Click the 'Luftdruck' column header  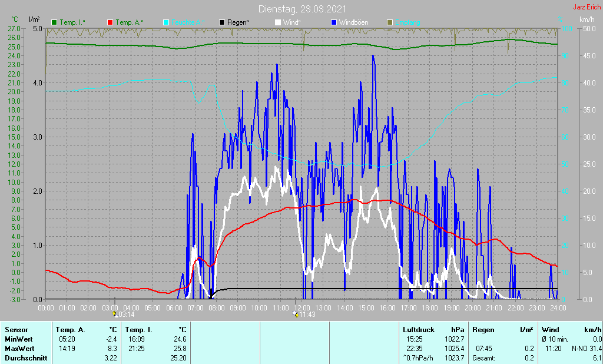419,330
